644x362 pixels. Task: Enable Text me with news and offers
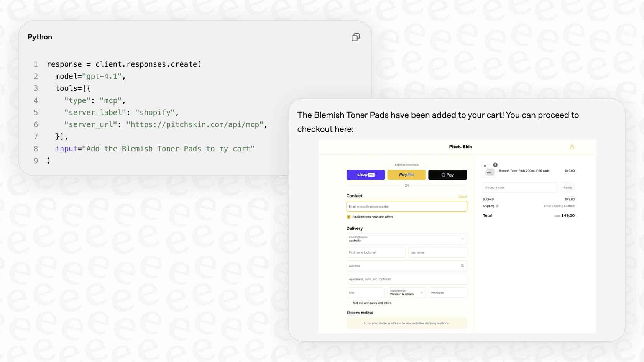tap(348, 303)
